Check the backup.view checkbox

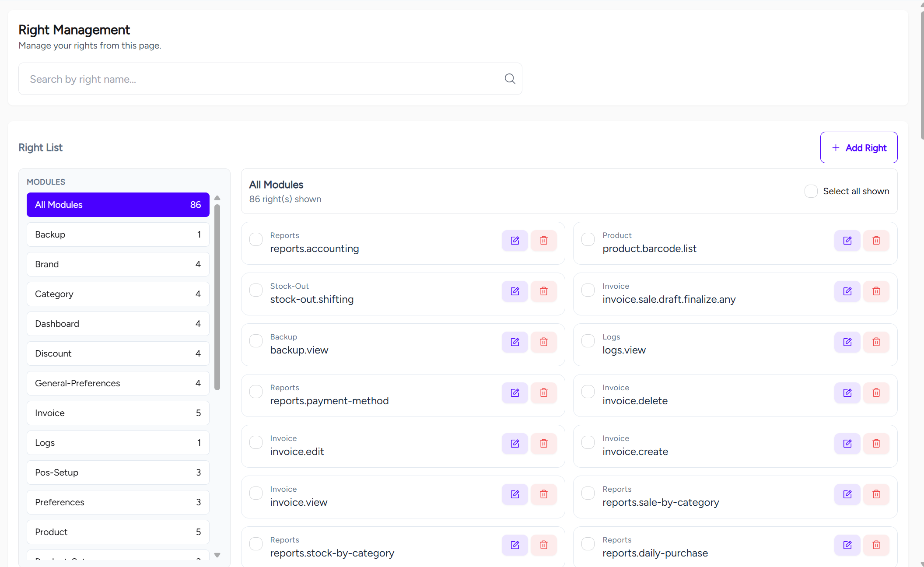[256, 341]
